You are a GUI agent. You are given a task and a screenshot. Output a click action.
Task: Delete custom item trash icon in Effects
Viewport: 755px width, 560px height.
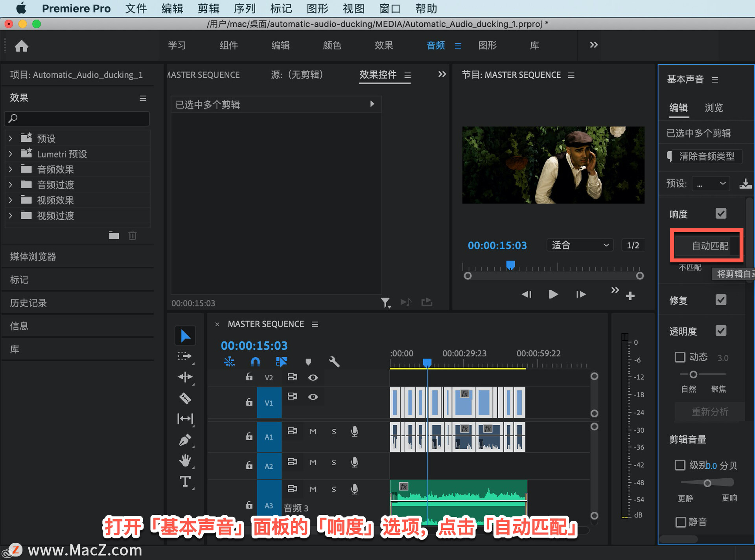click(x=133, y=235)
